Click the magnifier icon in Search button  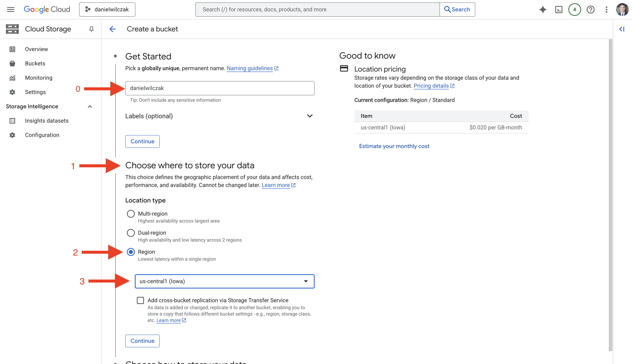click(447, 10)
